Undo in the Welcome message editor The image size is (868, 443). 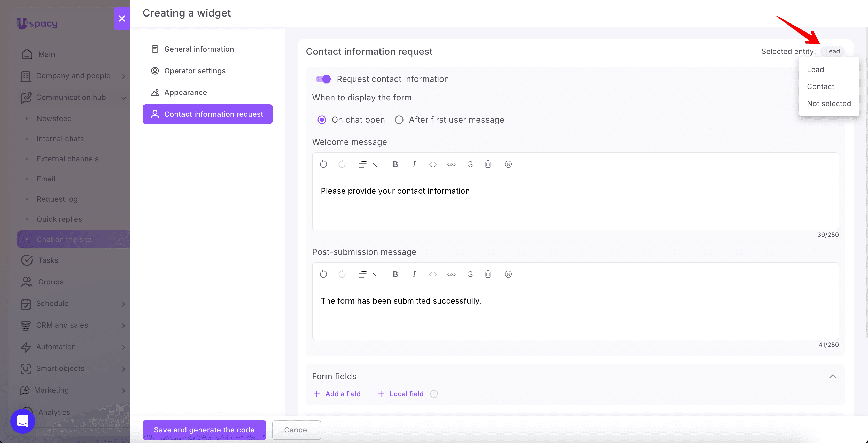(323, 164)
